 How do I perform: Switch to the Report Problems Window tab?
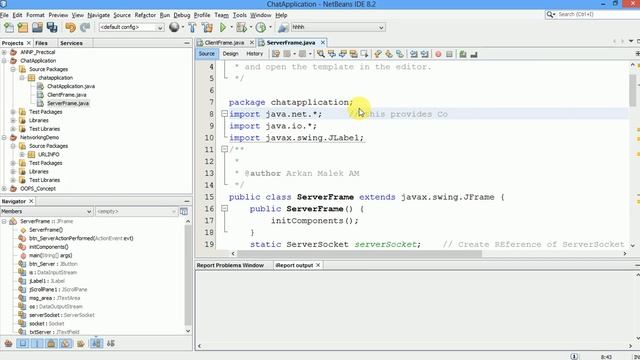[x=230, y=265]
